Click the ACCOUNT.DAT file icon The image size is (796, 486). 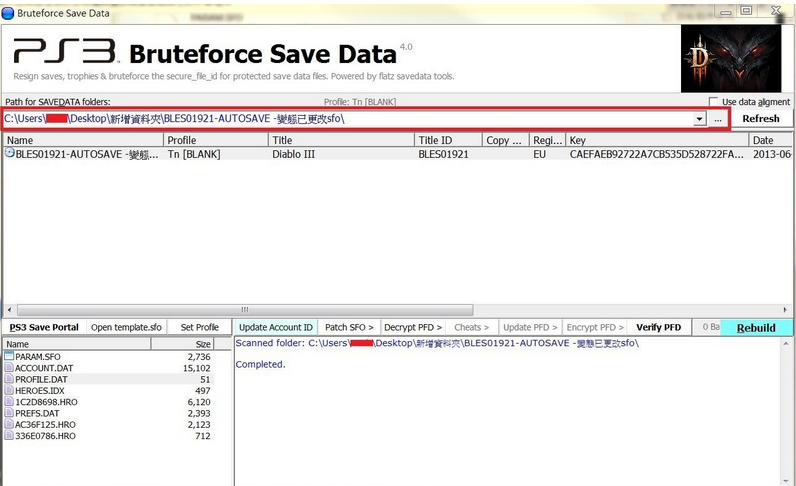pyautogui.click(x=9, y=368)
